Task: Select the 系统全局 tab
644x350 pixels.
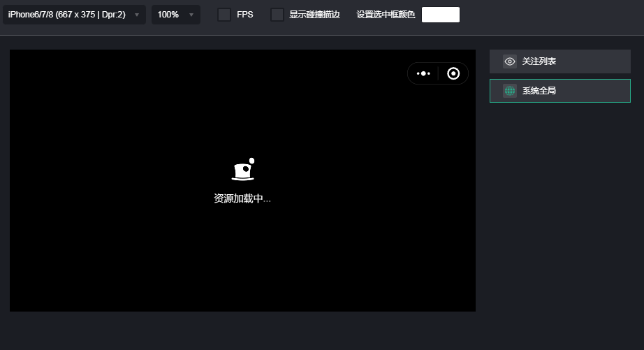Action: 559,91
